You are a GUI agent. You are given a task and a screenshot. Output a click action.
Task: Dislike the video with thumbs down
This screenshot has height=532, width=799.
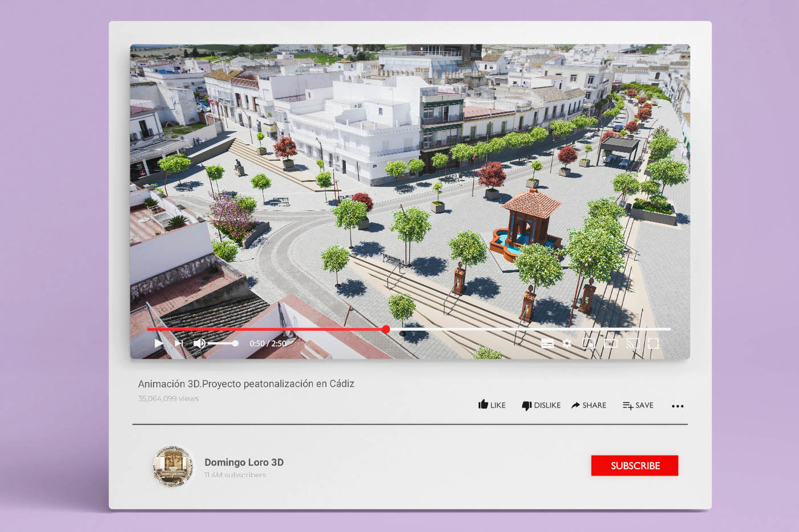(541, 405)
